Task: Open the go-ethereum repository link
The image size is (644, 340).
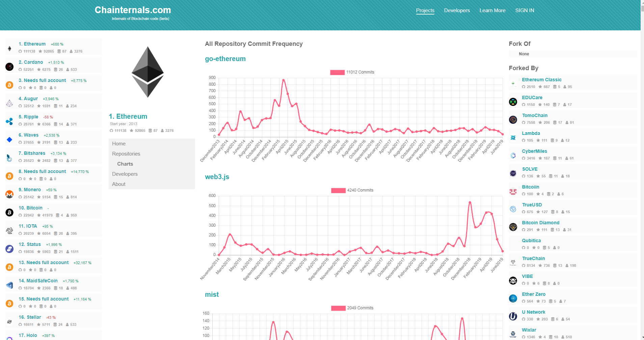Action: click(x=225, y=59)
